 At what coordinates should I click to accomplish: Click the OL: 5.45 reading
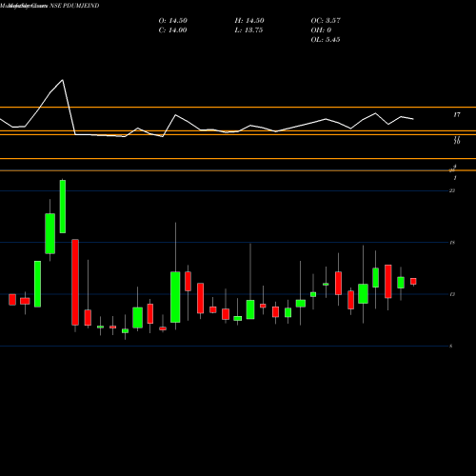coord(326,40)
